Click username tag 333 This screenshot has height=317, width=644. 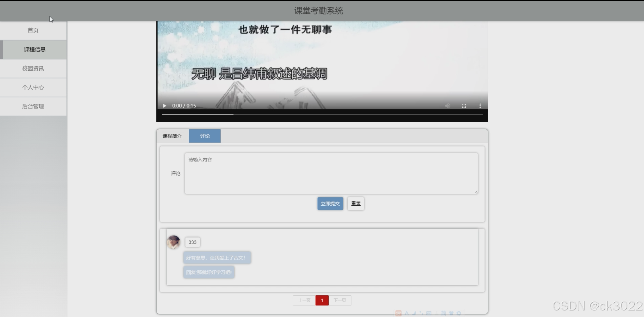(192, 242)
